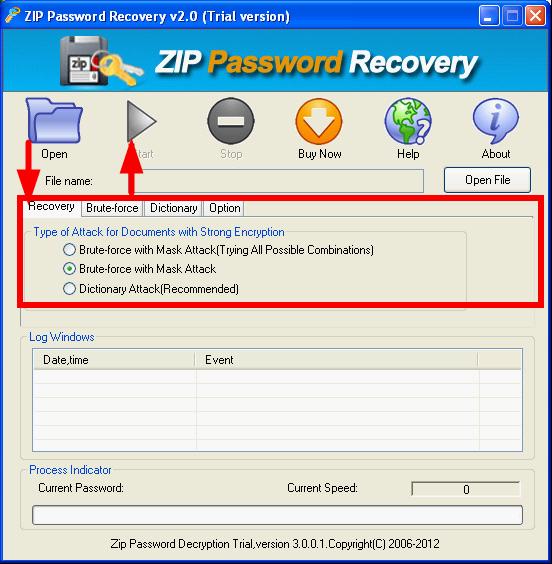
Task: Click into the File name field
Action: (x=279, y=181)
